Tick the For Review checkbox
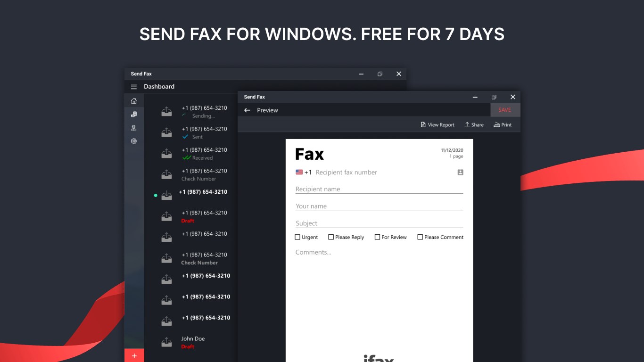Image resolution: width=644 pixels, height=362 pixels. point(377,237)
